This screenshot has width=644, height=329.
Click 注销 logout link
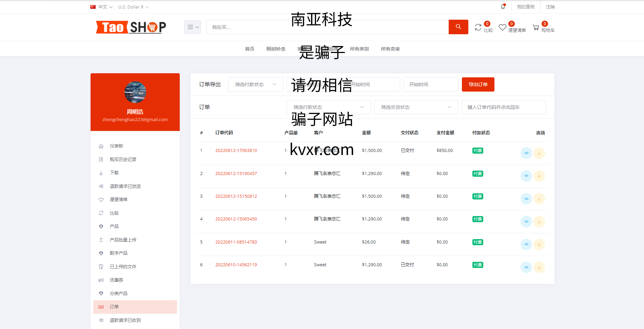(x=550, y=7)
